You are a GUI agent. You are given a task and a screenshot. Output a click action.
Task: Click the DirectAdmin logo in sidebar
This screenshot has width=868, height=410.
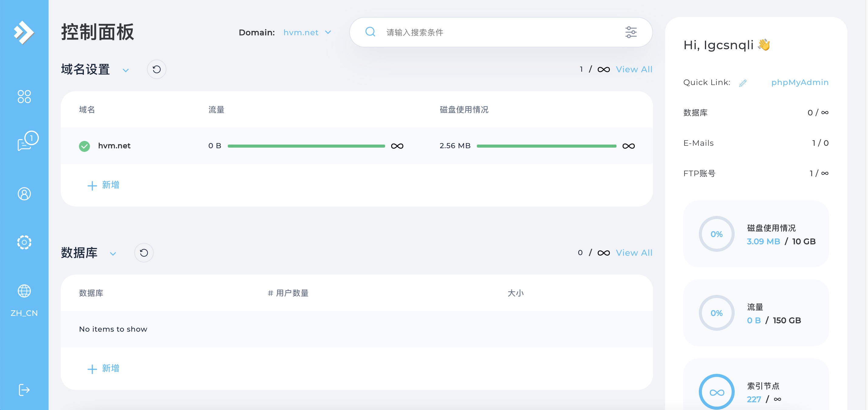(x=24, y=32)
